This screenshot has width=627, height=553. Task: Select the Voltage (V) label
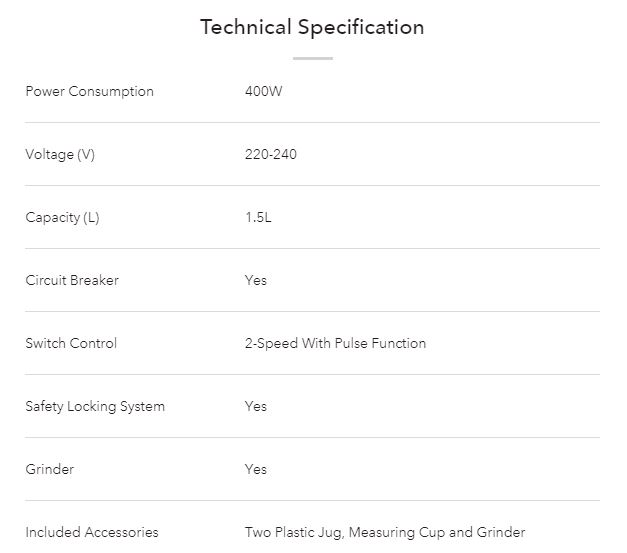pyautogui.click(x=60, y=154)
